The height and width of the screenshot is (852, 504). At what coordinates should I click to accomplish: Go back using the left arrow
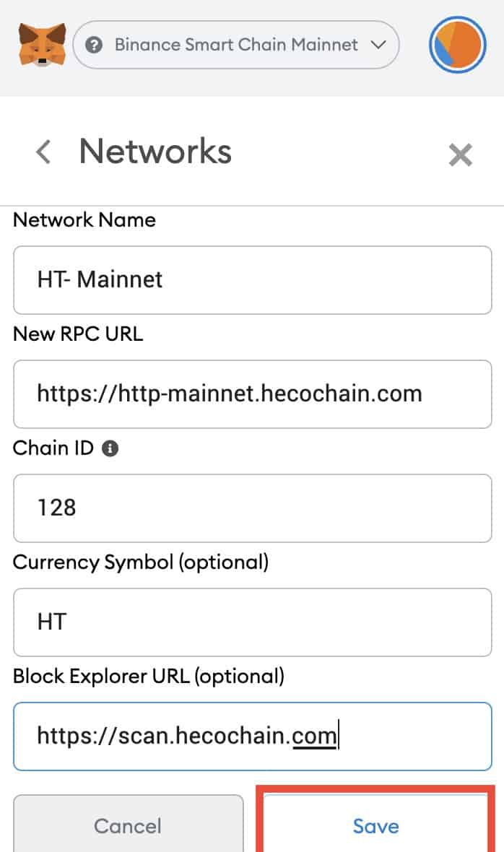43,152
